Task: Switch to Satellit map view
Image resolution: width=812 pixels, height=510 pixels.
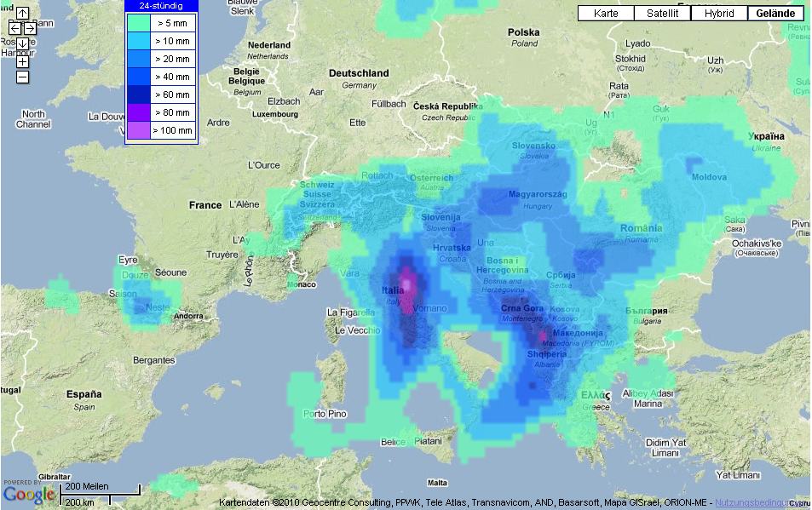Action: point(662,14)
